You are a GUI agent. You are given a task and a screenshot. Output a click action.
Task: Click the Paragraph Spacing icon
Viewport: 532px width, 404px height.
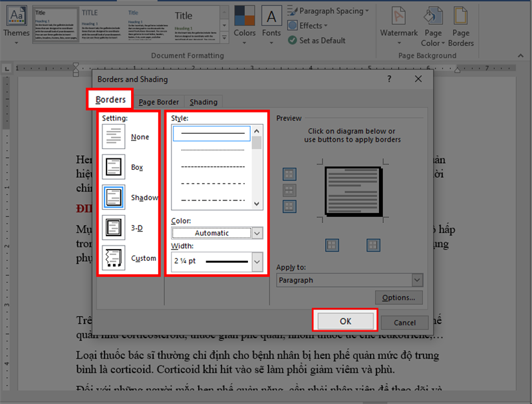click(293, 11)
